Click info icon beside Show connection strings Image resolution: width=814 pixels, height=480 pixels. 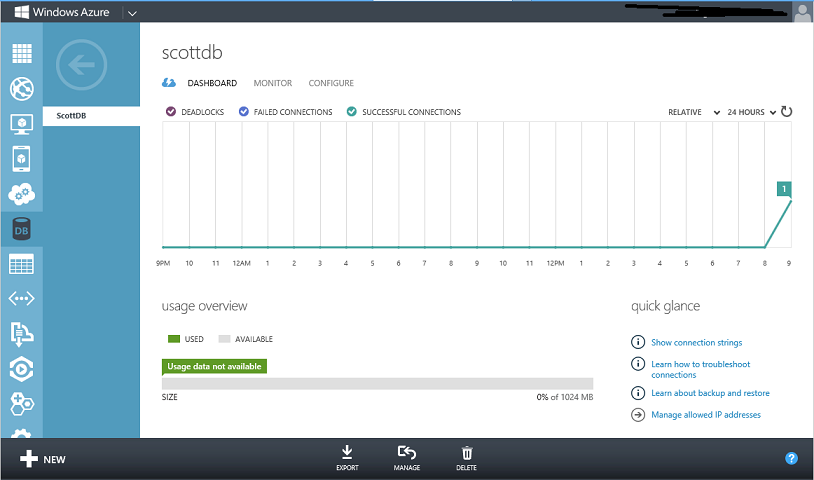click(x=638, y=342)
